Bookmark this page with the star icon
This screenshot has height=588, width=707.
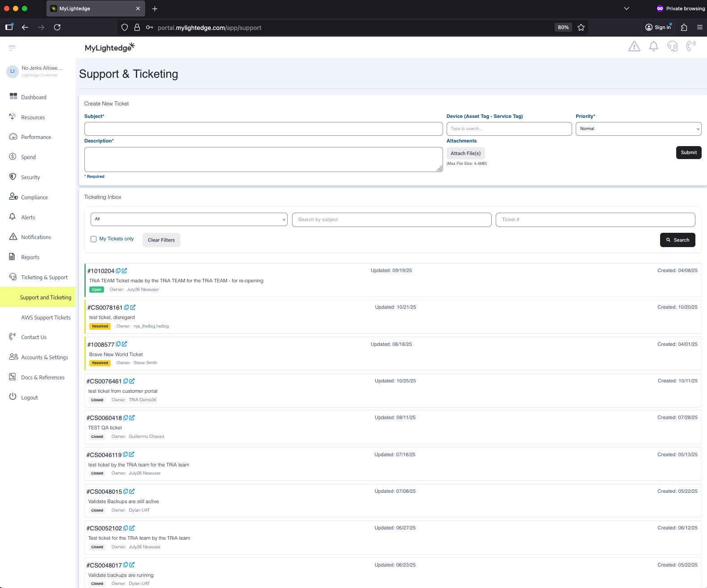click(x=581, y=27)
